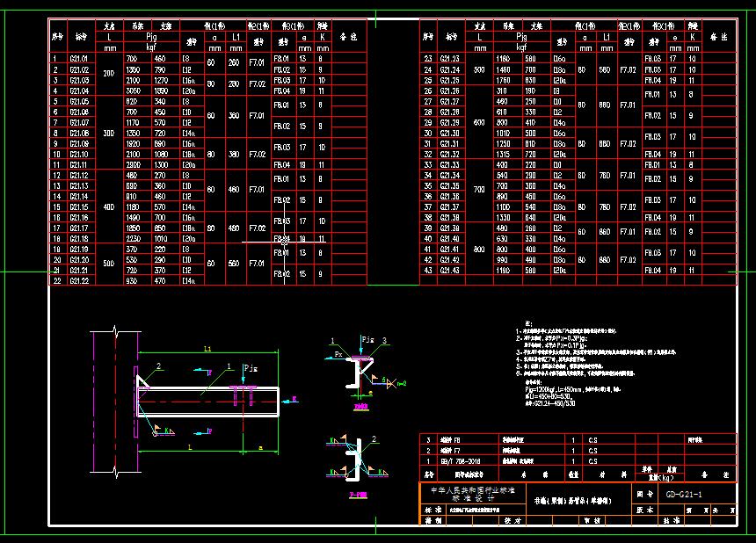Click the G21.29 mark cell
The width and height of the screenshot is (756, 543).
tap(449, 123)
